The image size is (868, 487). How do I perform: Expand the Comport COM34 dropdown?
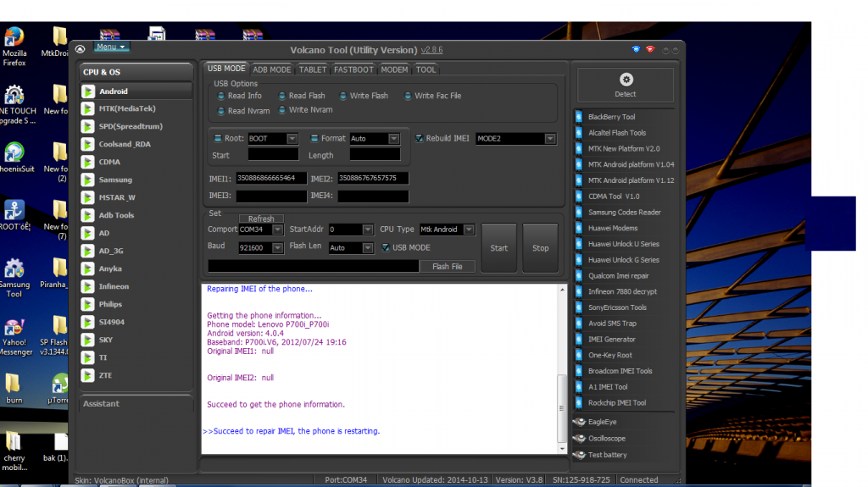pos(281,230)
